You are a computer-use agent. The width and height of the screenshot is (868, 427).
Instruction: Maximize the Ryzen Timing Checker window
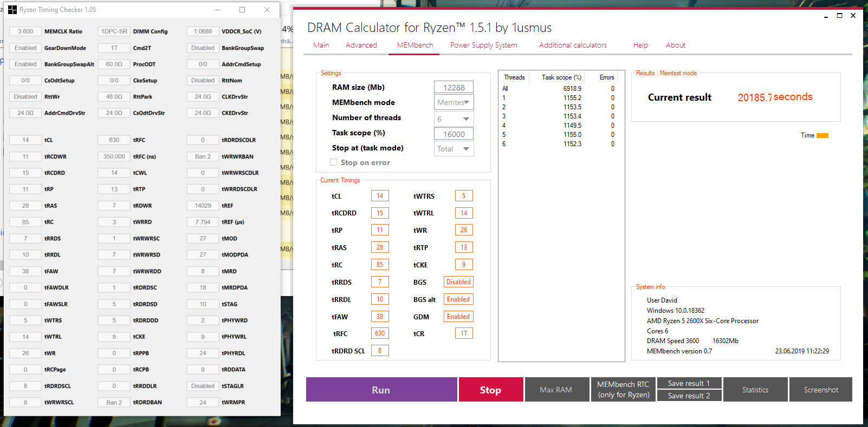[x=242, y=10]
